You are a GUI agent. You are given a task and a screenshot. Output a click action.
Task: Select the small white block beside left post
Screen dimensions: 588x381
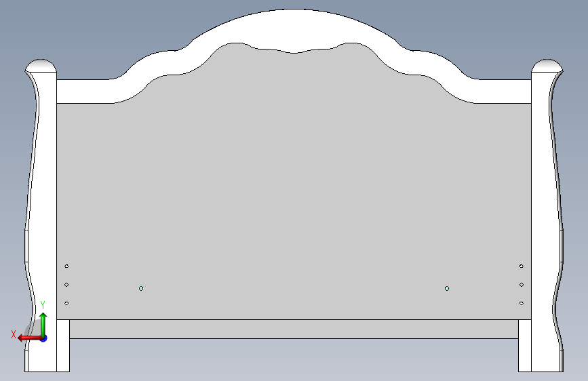click(x=63, y=346)
